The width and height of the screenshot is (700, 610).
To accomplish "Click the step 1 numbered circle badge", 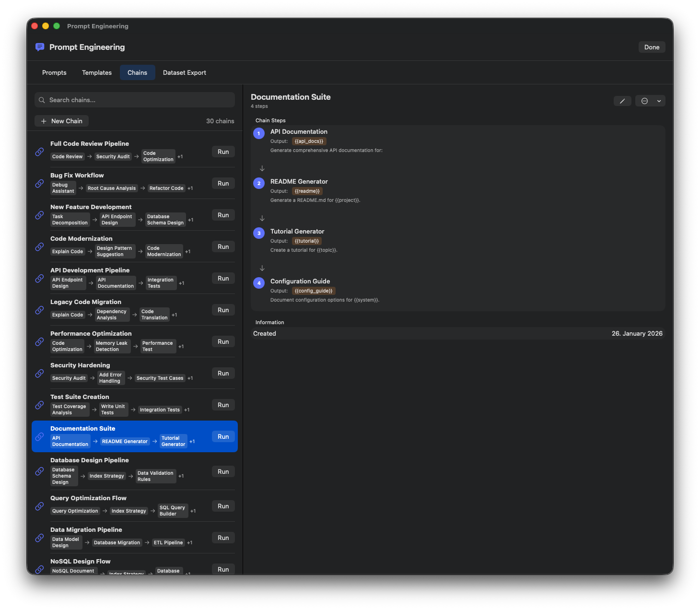I will coord(259,133).
